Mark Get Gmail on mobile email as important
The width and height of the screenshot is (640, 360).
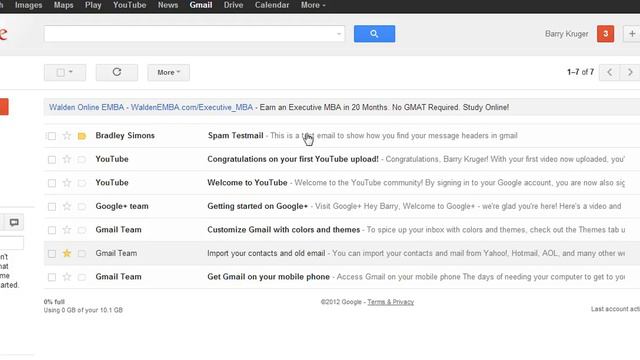(x=82, y=278)
